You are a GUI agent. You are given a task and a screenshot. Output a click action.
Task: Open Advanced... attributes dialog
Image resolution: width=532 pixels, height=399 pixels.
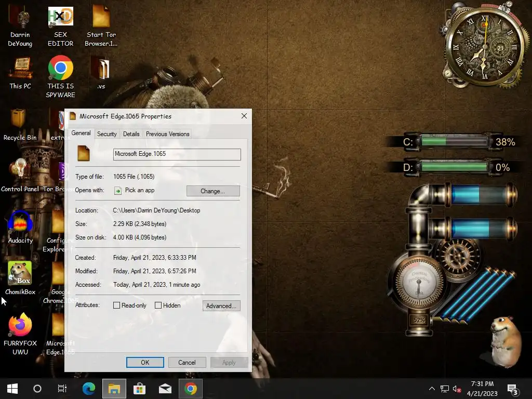click(x=221, y=305)
